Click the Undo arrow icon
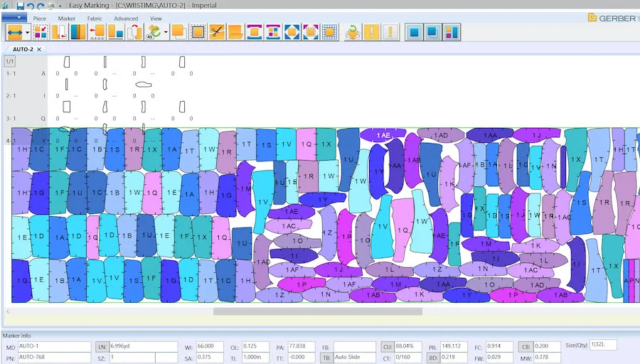Screen dimensions: 640x364 coord(31,6)
